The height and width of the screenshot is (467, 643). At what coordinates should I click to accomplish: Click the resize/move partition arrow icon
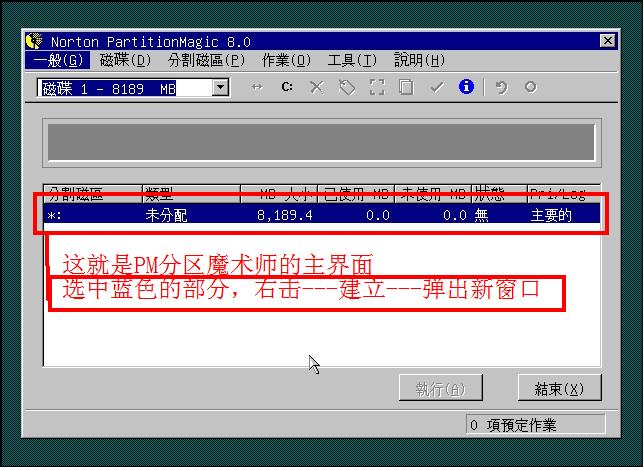(257, 87)
